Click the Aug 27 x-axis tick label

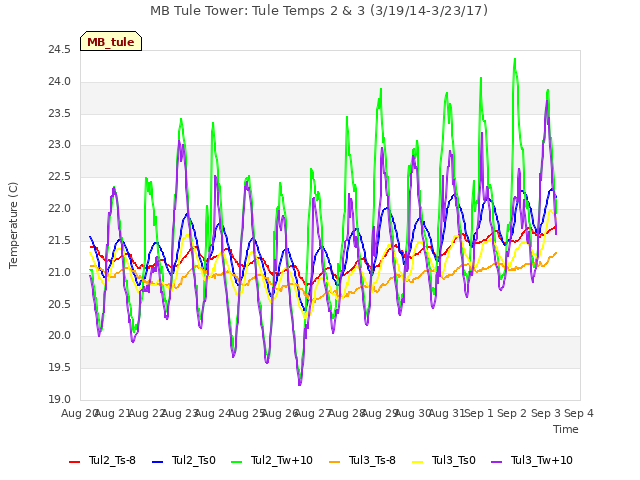click(x=313, y=413)
